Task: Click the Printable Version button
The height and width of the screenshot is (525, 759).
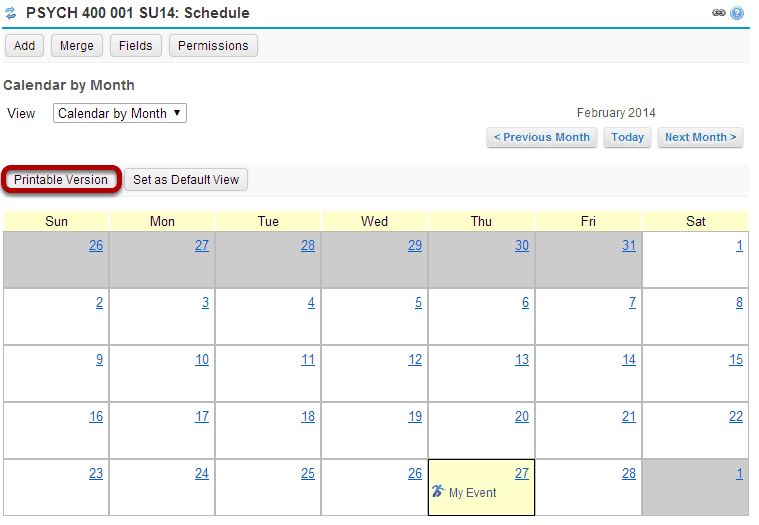Action: (61, 180)
